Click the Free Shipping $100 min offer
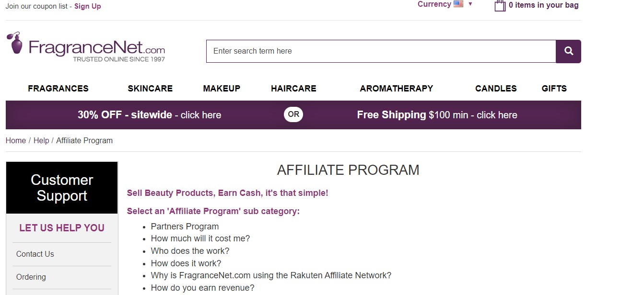Viewport: 644px width, 295px height. pyautogui.click(x=437, y=115)
